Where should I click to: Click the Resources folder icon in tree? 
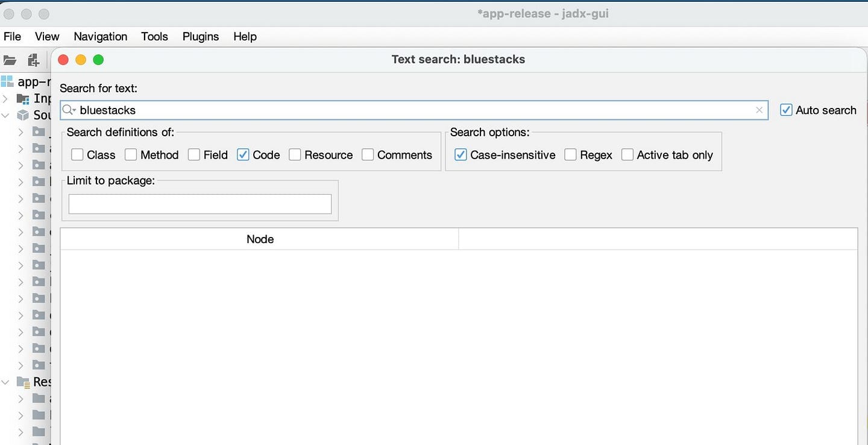[23, 382]
